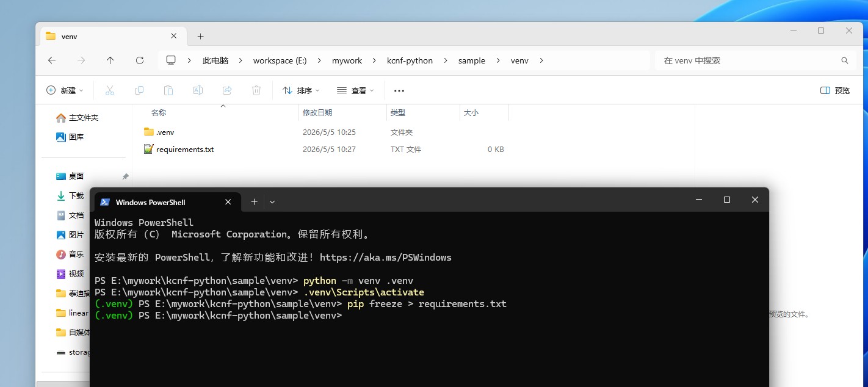Minimize the File Explorer window
Image resolution: width=868 pixels, height=387 pixels.
[793, 31]
